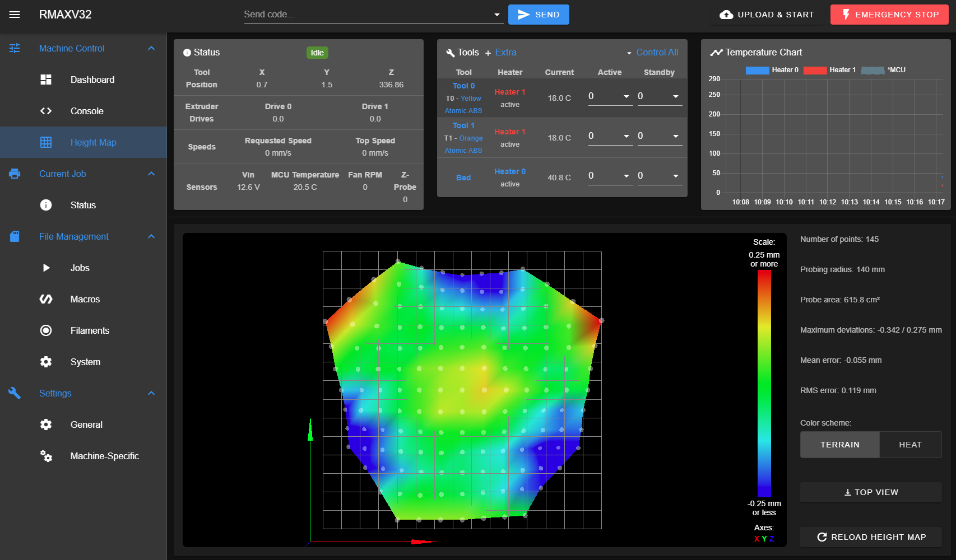Collapse the File Management section
Viewport: 956px width, 560px height.
tap(151, 236)
